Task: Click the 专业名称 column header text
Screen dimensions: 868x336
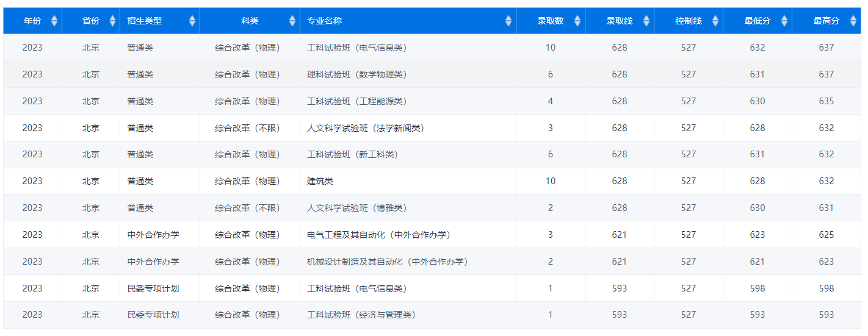Action: click(324, 21)
